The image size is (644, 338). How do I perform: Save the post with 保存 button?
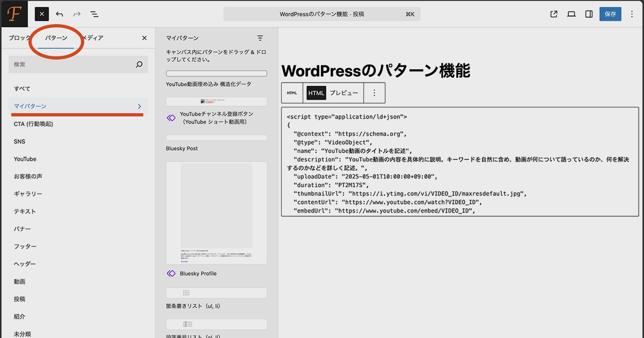pyautogui.click(x=610, y=14)
